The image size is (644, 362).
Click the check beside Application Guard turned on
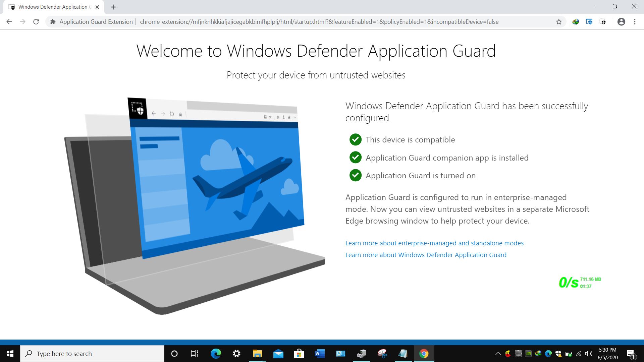(x=356, y=175)
